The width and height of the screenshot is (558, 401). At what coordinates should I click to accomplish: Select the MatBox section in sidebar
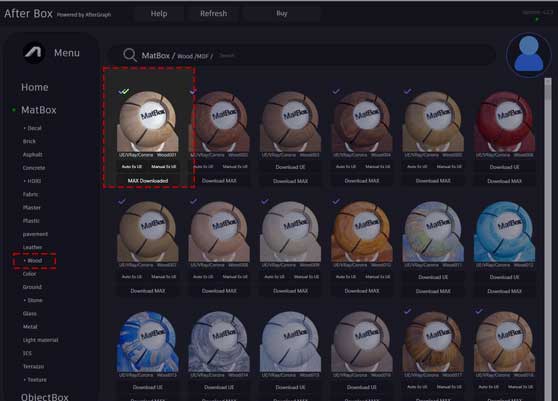(38, 110)
